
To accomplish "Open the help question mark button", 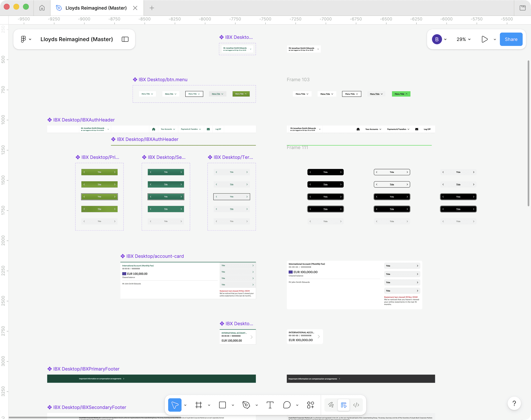I will click(x=514, y=403).
